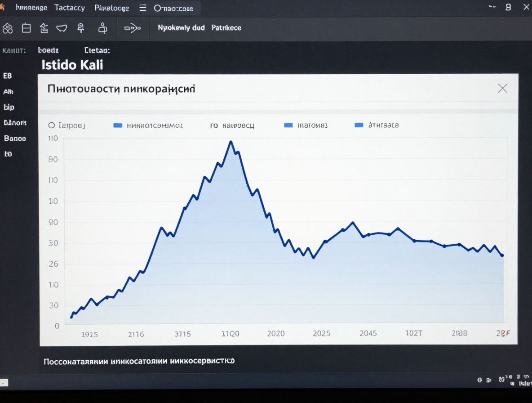Switch to the 'O-nao:coıe' tab
The width and height of the screenshot is (532, 403).
[x=173, y=8]
